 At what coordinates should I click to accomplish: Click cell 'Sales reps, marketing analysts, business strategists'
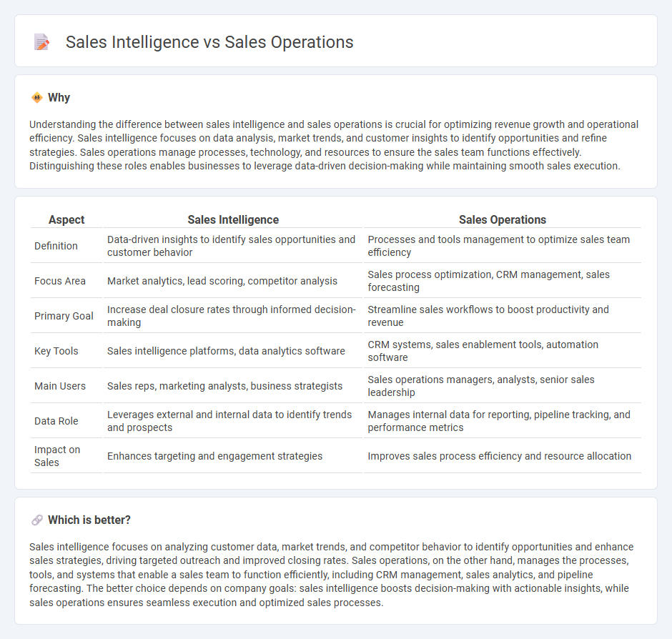(233, 387)
